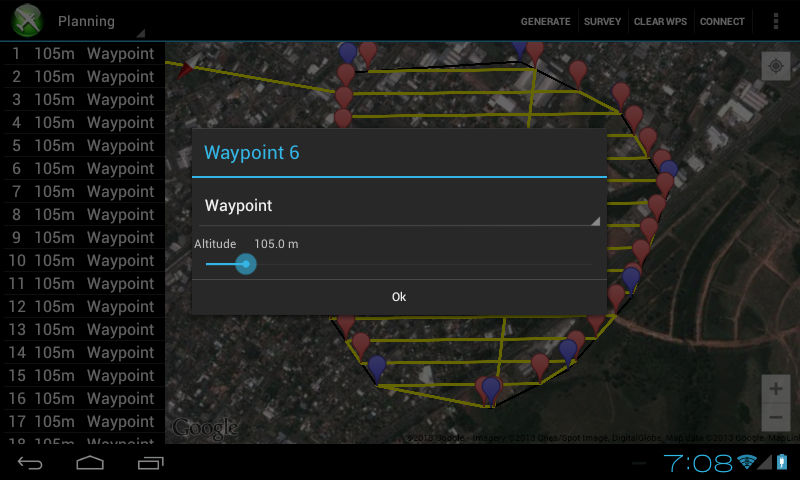Select waypoint row 10 in the list
This screenshot has height=480, width=800.
point(84,260)
